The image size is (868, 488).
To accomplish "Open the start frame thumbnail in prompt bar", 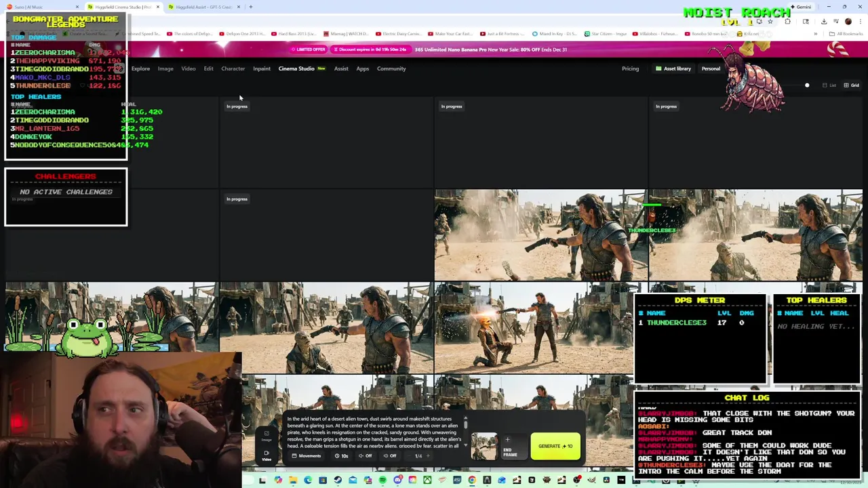I will click(484, 446).
